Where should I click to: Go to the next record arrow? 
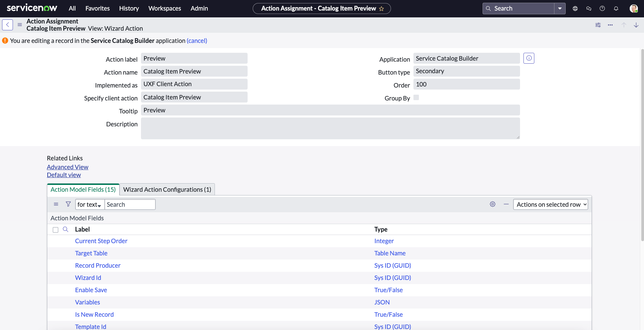636,25
